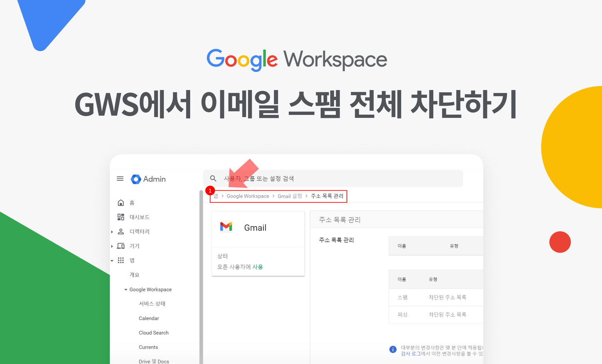Focus the user, group or settings search field

333,178
